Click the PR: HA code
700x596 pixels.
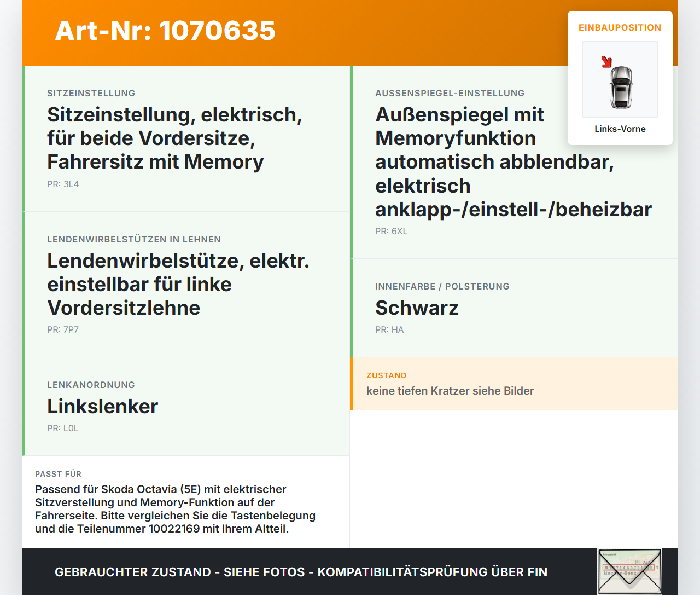tap(389, 329)
